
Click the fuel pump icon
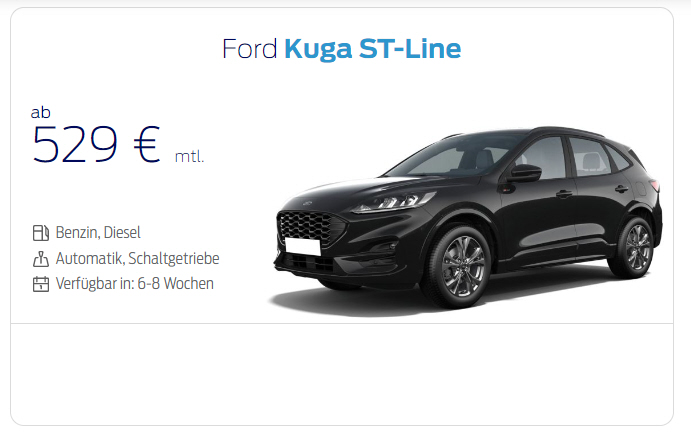click(x=41, y=233)
